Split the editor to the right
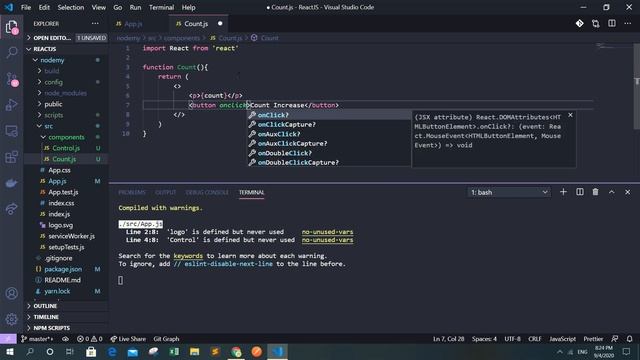640x360 pixels. tap(611, 24)
